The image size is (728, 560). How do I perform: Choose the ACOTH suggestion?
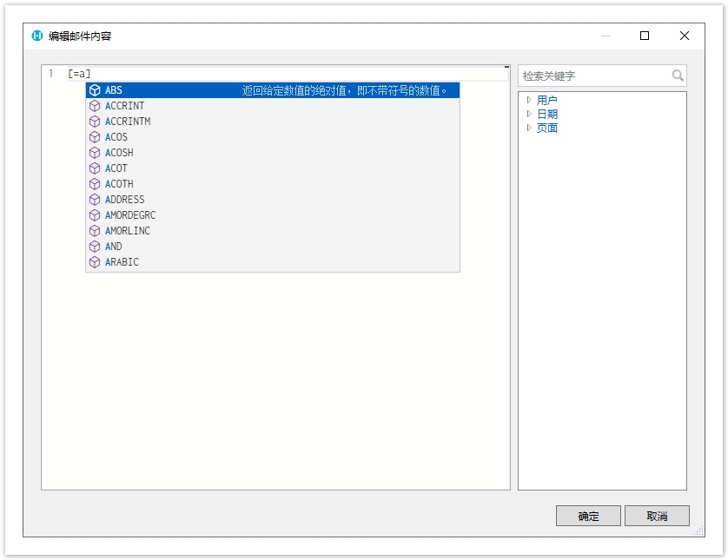tap(273, 184)
